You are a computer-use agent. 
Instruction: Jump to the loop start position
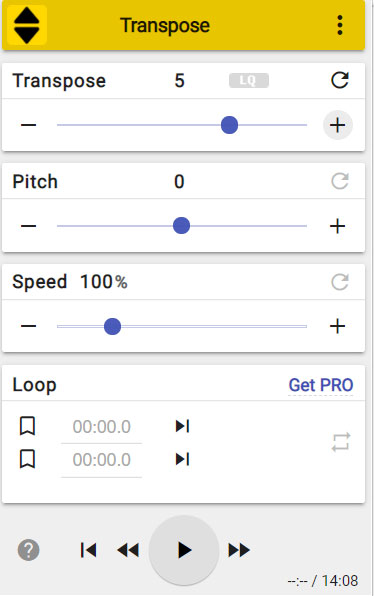click(x=182, y=426)
